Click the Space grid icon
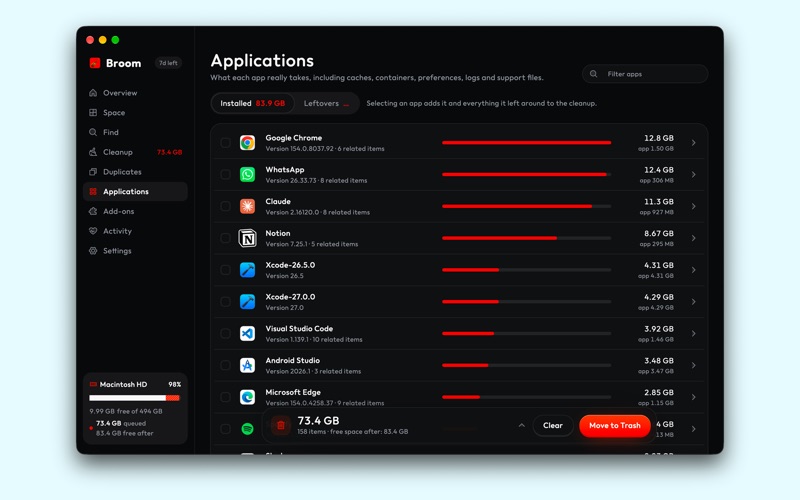 coord(93,113)
